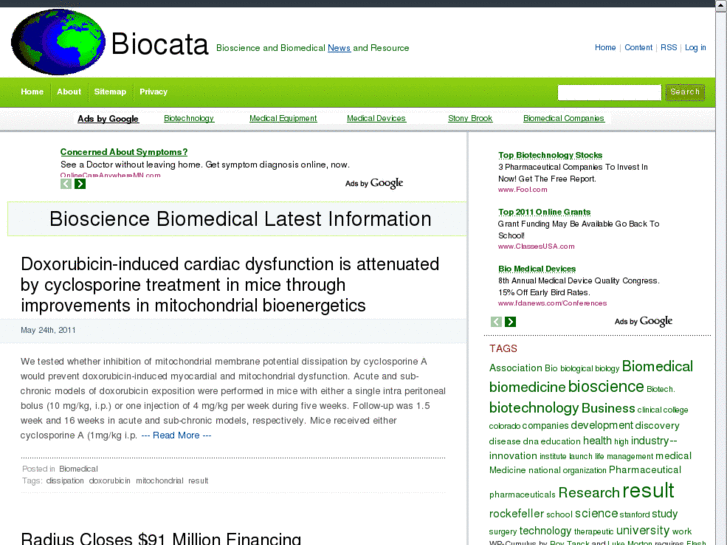Open Concerned About Symptoms ad
This screenshot has height=545, width=727.
coord(124,152)
